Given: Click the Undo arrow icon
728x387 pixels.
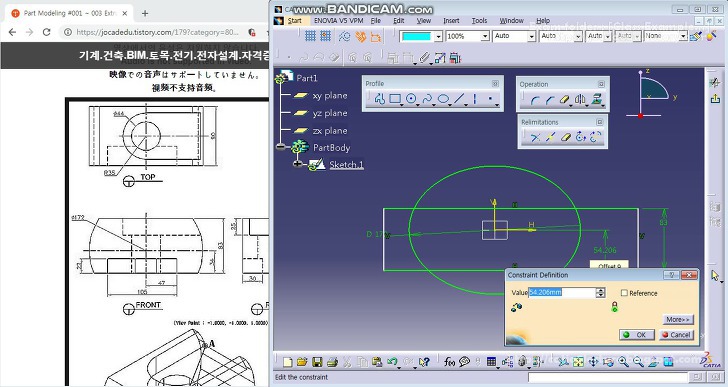Looking at the screenshot, I should pyautogui.click(x=392, y=362).
